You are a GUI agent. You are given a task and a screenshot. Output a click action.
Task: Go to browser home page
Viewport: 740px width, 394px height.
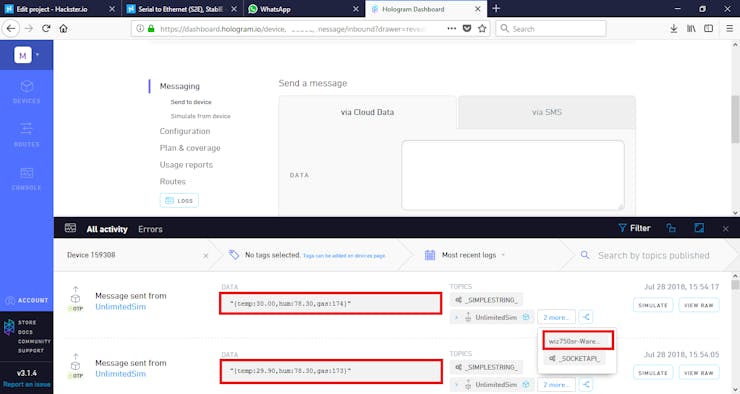63,28
